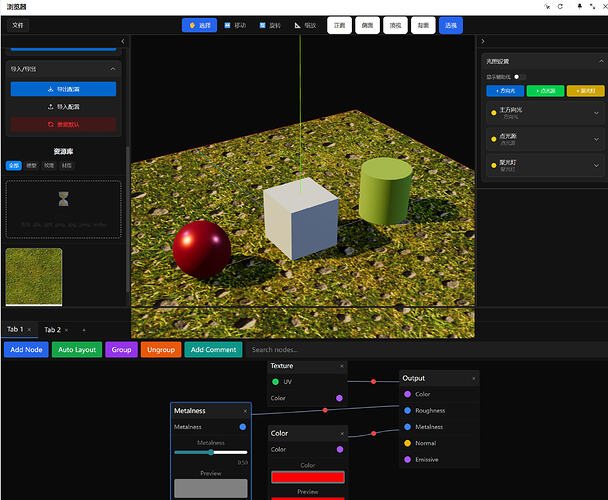Add a 点光源 point light
The height and width of the screenshot is (500, 608).
click(x=545, y=91)
